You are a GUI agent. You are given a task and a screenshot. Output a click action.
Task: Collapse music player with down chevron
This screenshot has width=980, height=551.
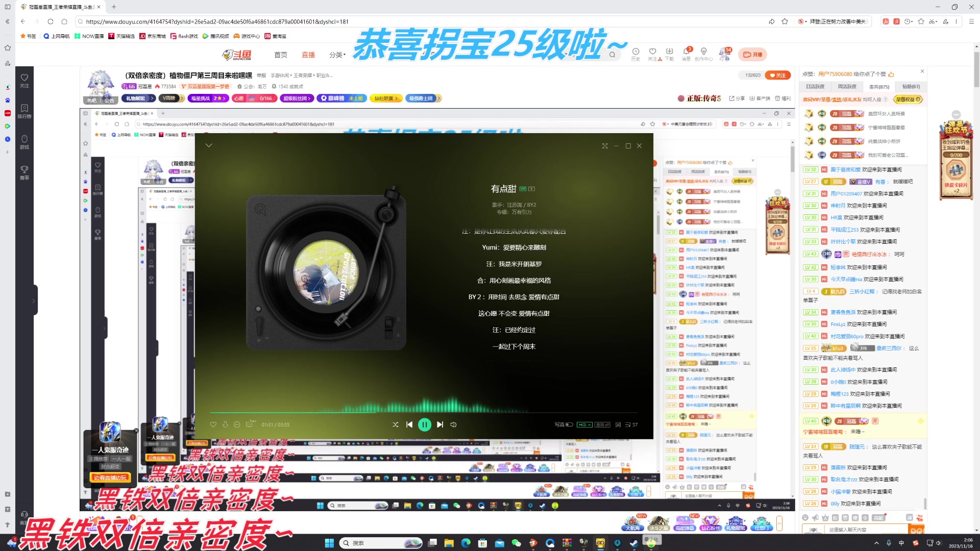pyautogui.click(x=209, y=145)
